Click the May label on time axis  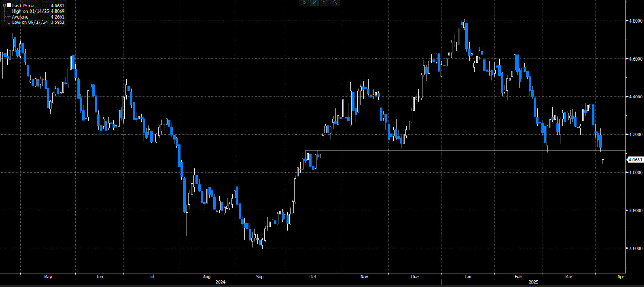(48, 277)
